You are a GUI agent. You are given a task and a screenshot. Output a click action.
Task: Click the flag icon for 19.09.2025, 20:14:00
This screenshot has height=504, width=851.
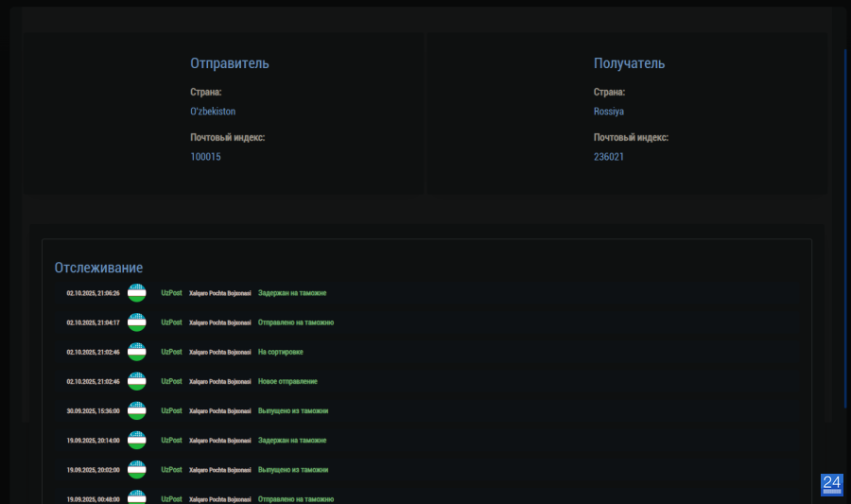click(137, 441)
